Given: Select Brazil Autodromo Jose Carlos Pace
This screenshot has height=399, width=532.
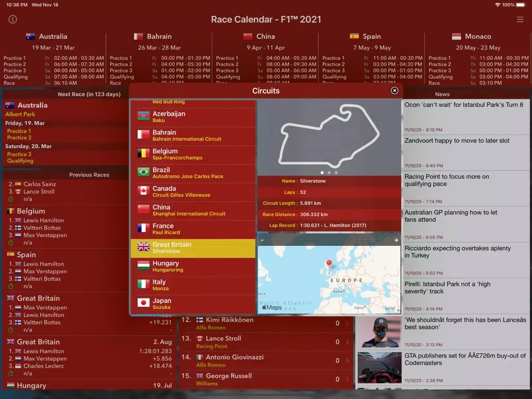Looking at the screenshot, I should pos(193,173).
